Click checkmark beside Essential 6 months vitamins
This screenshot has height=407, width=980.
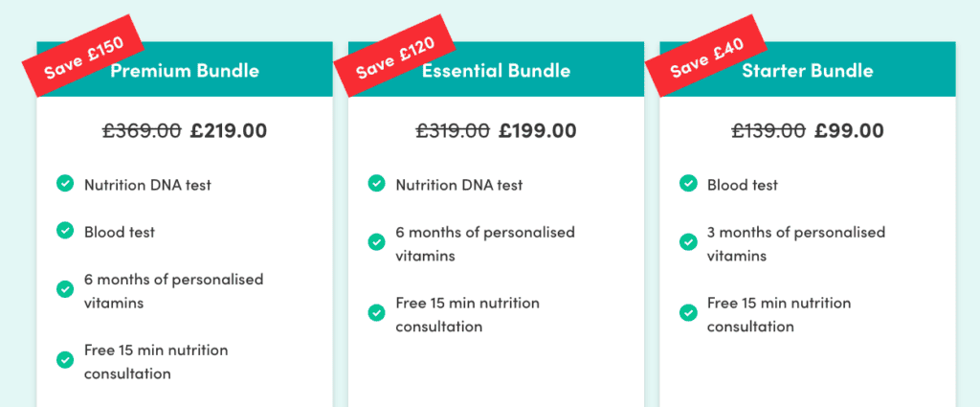click(x=376, y=242)
